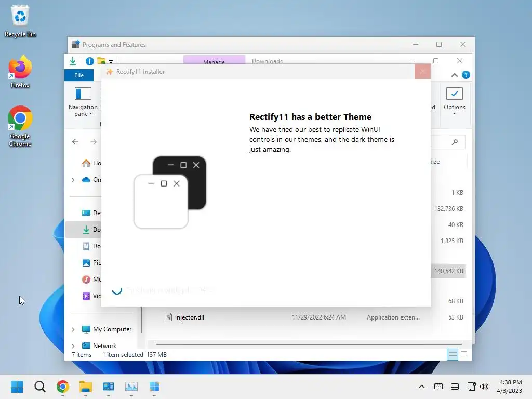Image resolution: width=532 pixels, height=399 pixels.
Task: Expand the Network tree node
Action: click(x=73, y=346)
